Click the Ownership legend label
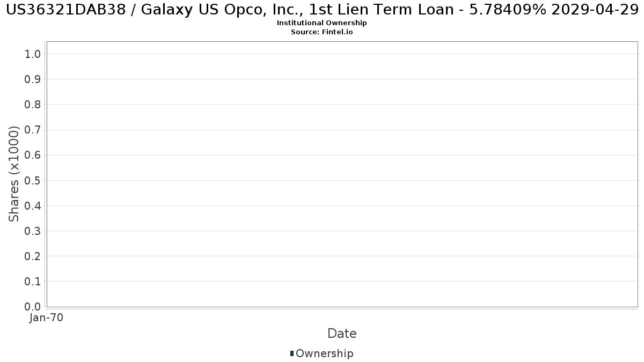This screenshot has height=362, width=644. point(325,353)
